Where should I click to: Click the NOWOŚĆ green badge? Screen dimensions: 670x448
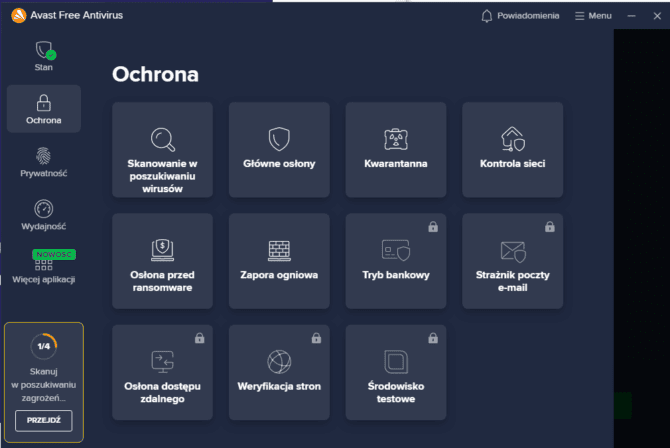tap(54, 254)
